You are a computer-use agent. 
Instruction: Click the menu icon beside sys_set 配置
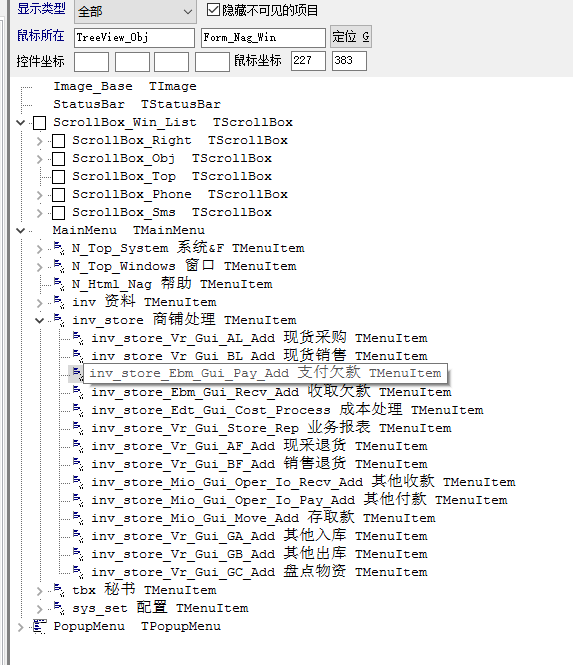[x=59, y=608]
